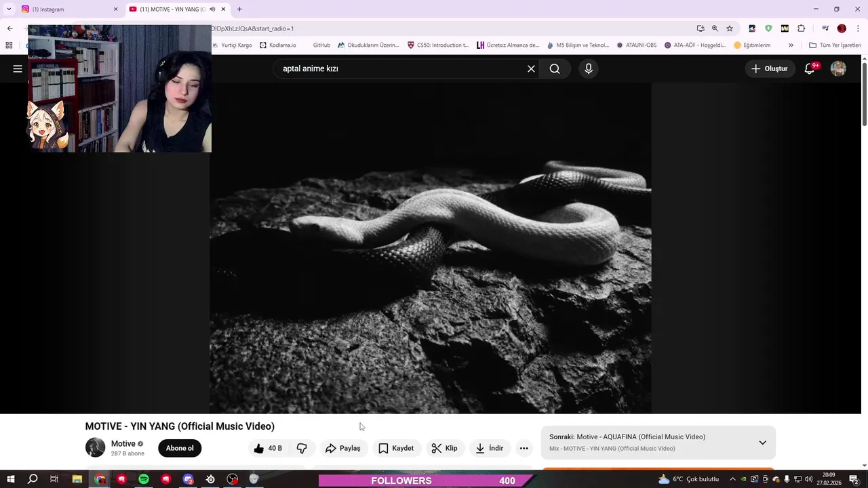868x488 pixels.
Task: Download the video with İndir
Action: coord(490,448)
